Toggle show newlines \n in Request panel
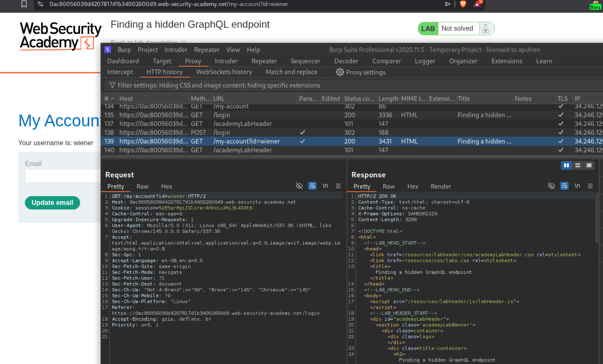The width and height of the screenshot is (603, 364). [x=325, y=186]
